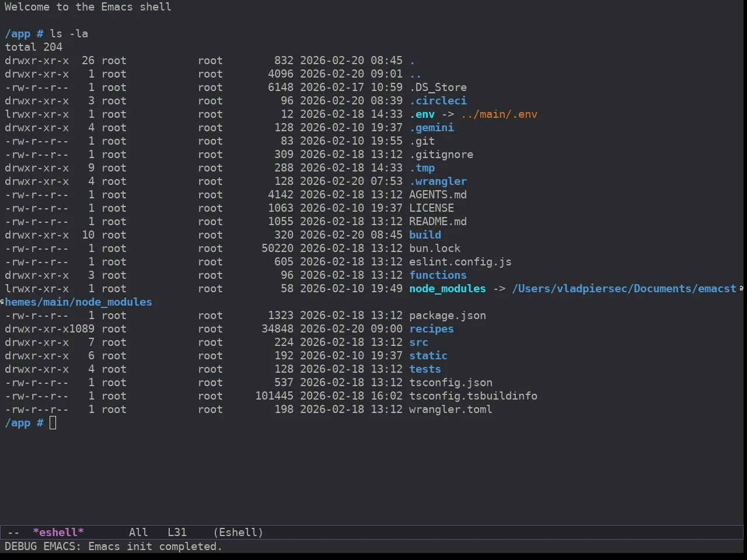
Task: Click the recipes directory name
Action: 432,329
